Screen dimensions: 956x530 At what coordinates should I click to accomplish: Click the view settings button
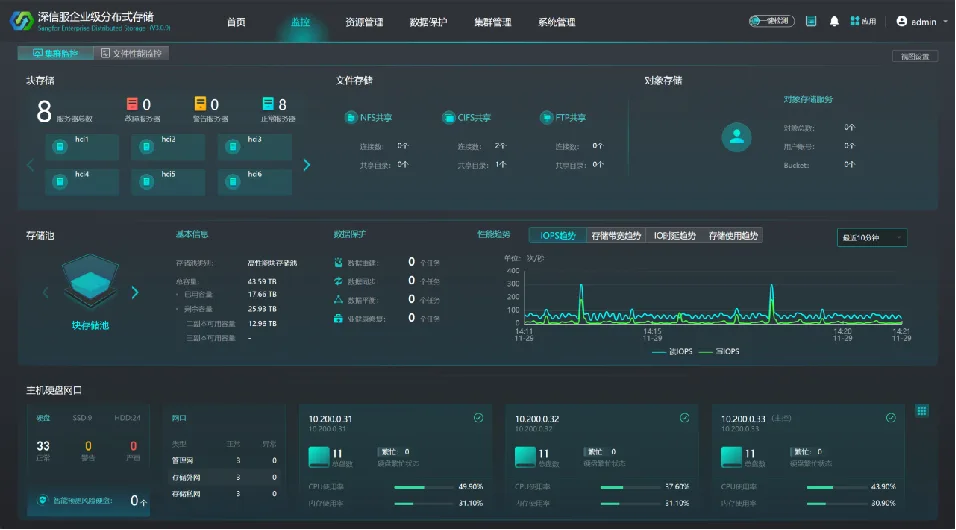915,56
